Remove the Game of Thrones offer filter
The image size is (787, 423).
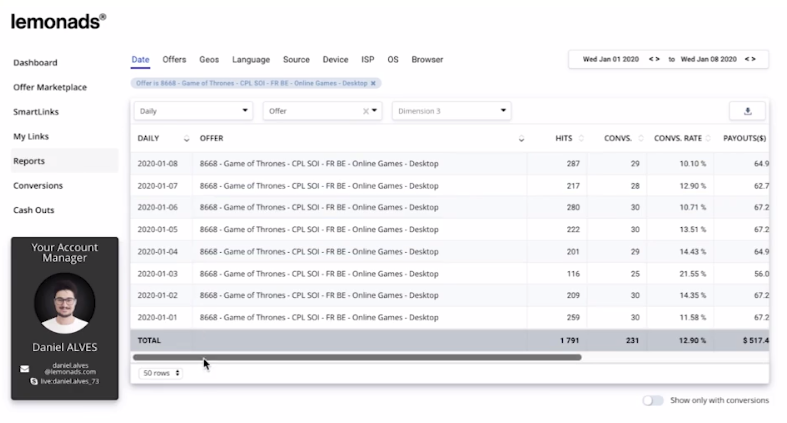coord(373,83)
